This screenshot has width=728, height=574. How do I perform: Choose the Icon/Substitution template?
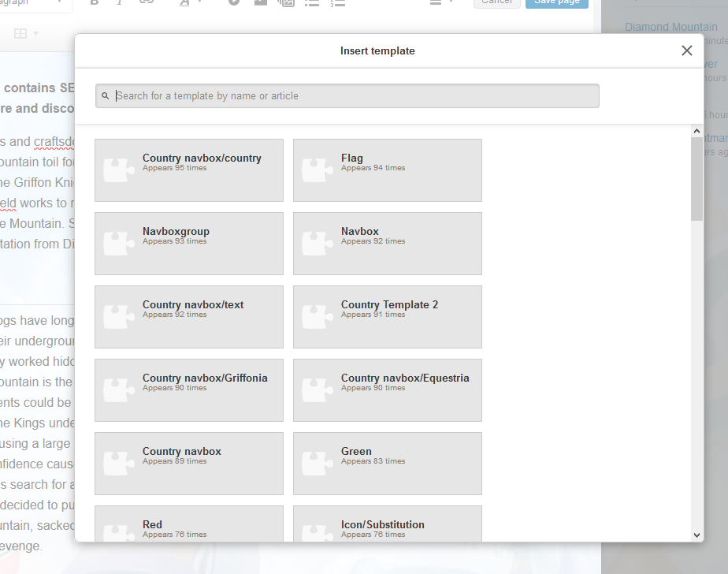click(388, 524)
